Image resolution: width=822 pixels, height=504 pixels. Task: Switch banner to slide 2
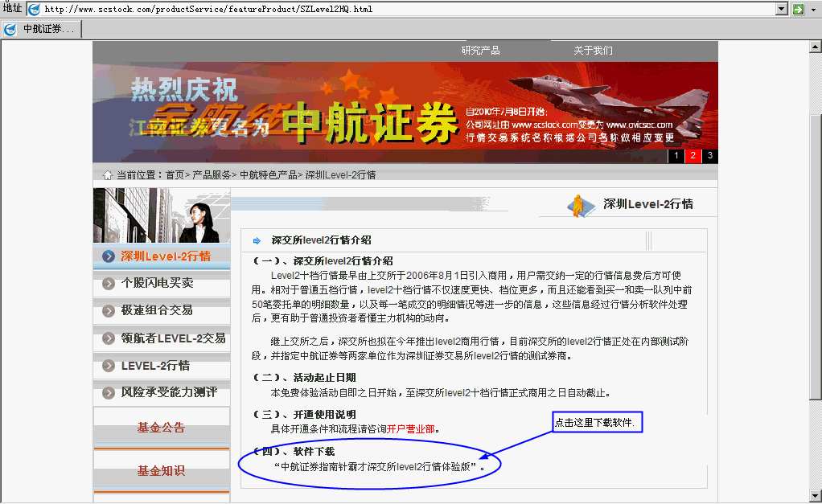(x=693, y=156)
